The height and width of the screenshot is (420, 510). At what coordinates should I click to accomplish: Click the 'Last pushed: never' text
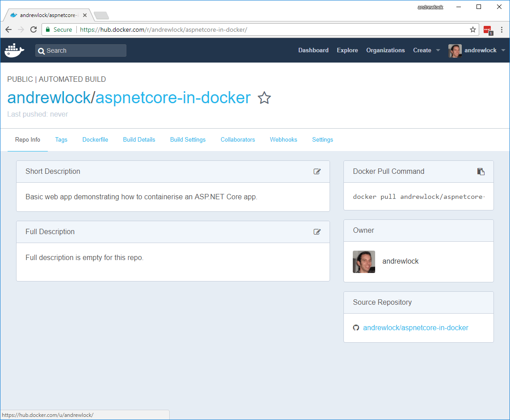(38, 114)
